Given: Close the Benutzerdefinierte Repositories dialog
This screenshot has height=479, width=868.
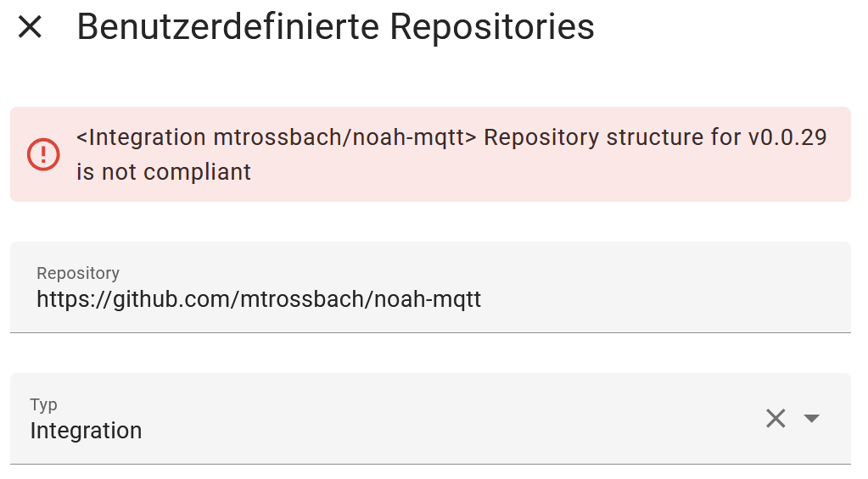Looking at the screenshot, I should 30,27.
